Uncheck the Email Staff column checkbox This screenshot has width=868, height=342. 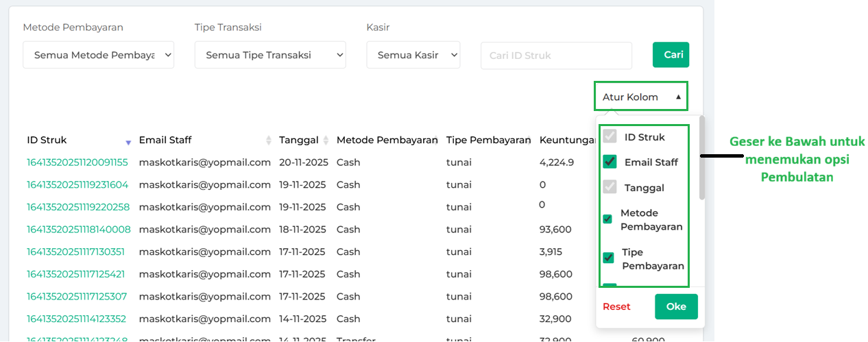click(x=610, y=162)
